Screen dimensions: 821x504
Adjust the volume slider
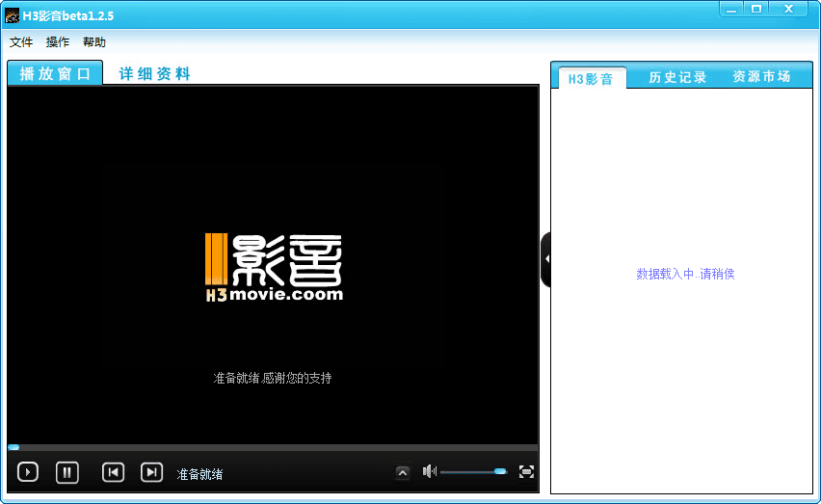click(x=472, y=471)
